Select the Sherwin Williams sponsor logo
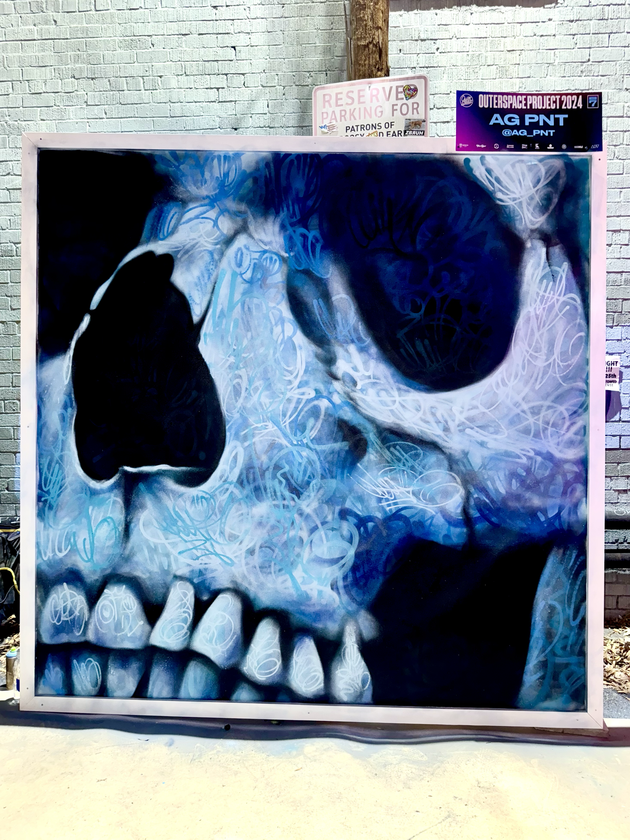 [510, 146]
